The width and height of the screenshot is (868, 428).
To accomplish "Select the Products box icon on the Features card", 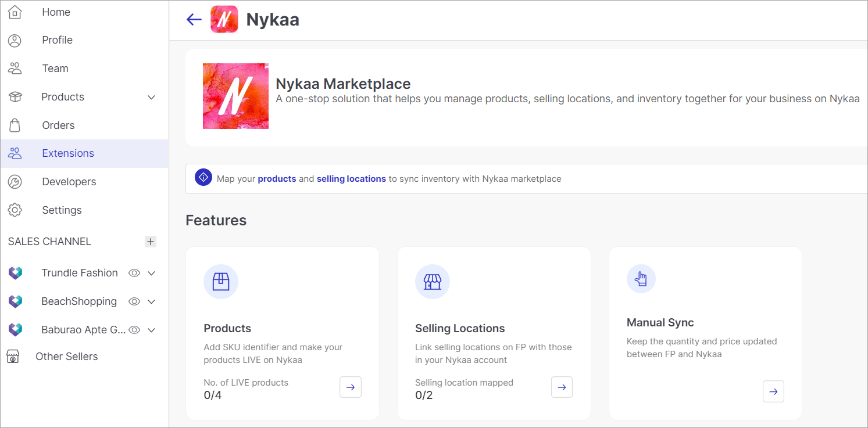I will [221, 281].
